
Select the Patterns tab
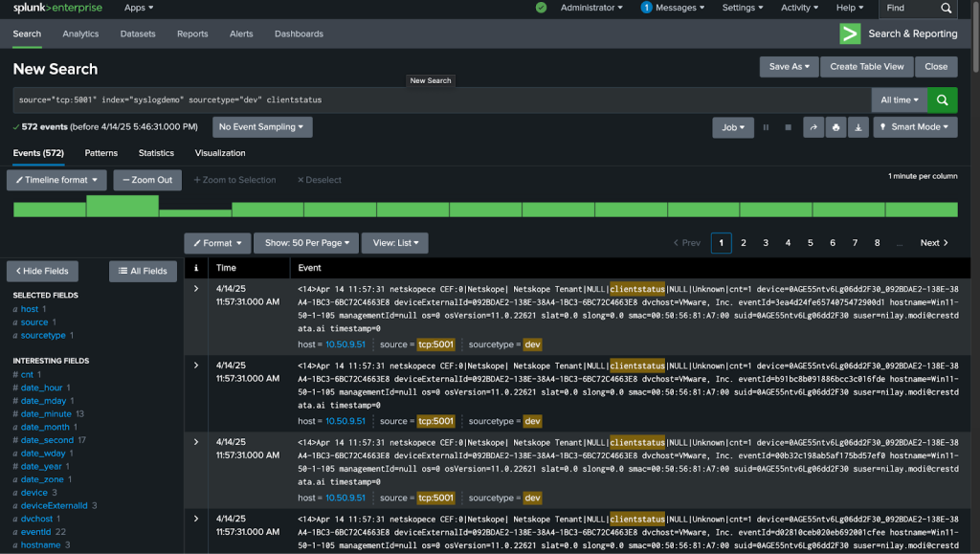pos(101,153)
